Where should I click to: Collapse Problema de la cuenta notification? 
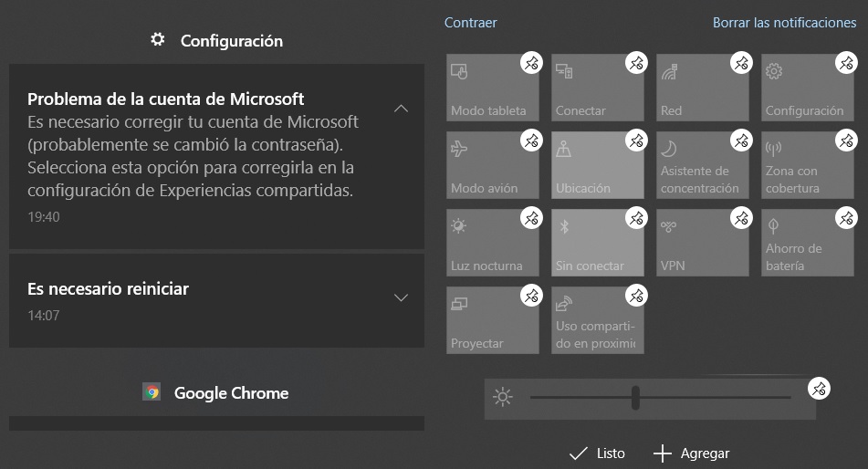pos(401,109)
